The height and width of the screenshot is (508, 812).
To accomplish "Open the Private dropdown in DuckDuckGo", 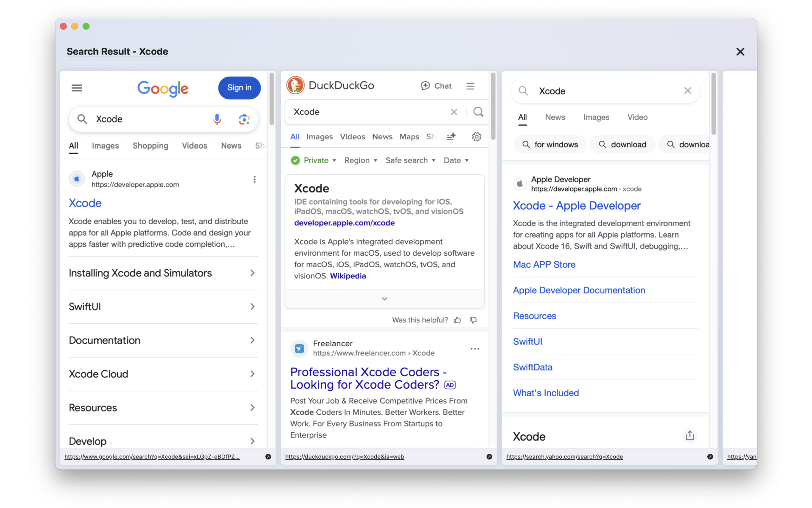I will [x=314, y=160].
